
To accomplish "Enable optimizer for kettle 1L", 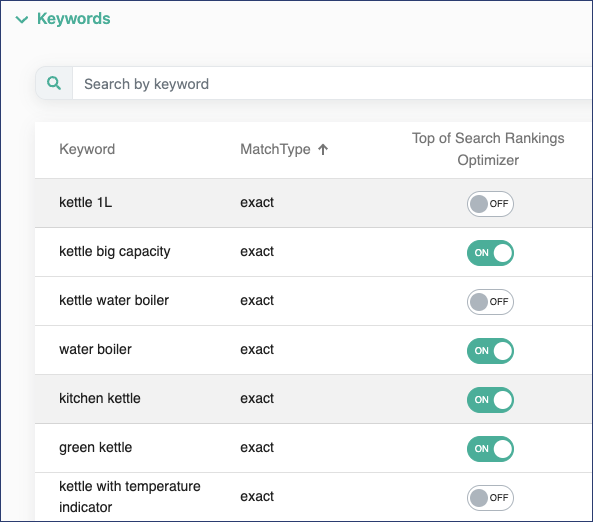I will coord(490,204).
